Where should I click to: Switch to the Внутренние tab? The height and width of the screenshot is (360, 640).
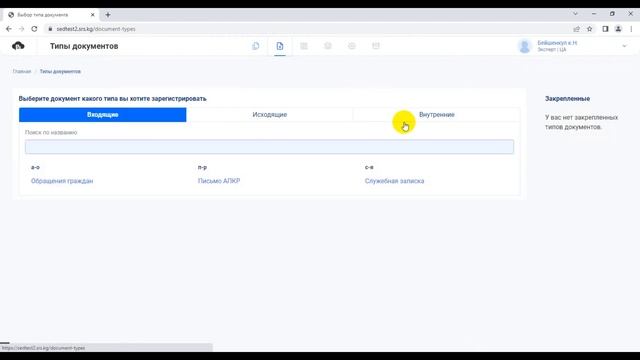coord(437,115)
